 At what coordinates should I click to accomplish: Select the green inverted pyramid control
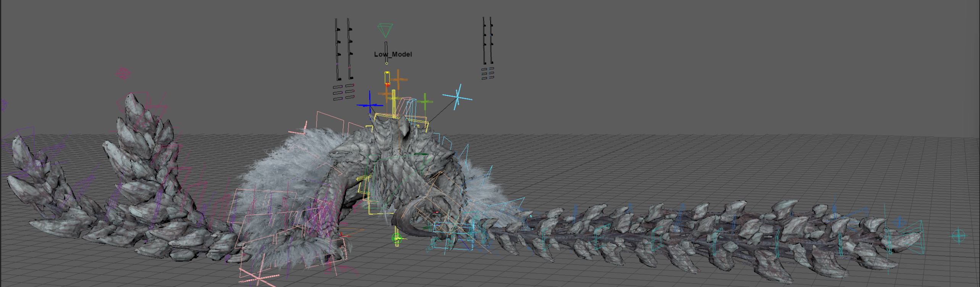coord(385,30)
